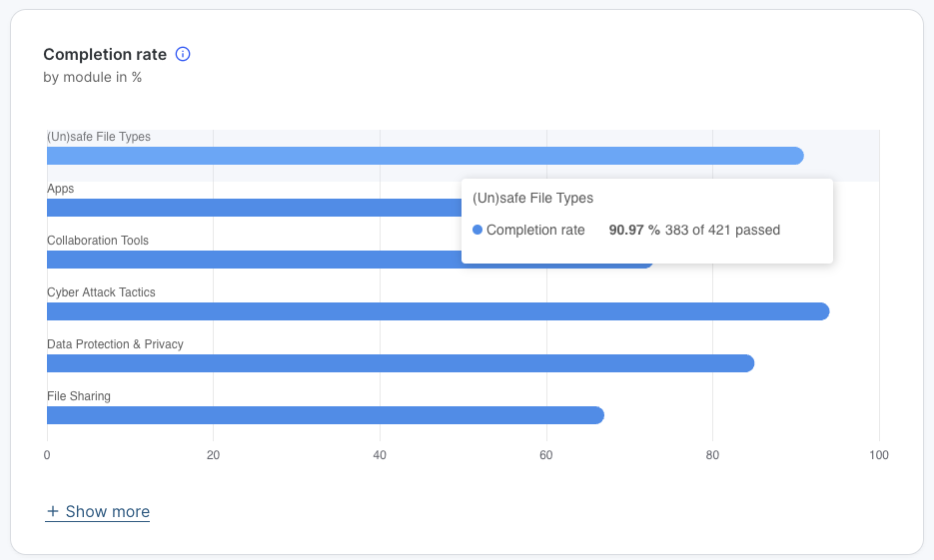Click the 40 mark on the axis
Image resolution: width=934 pixels, height=560 pixels.
(x=380, y=455)
